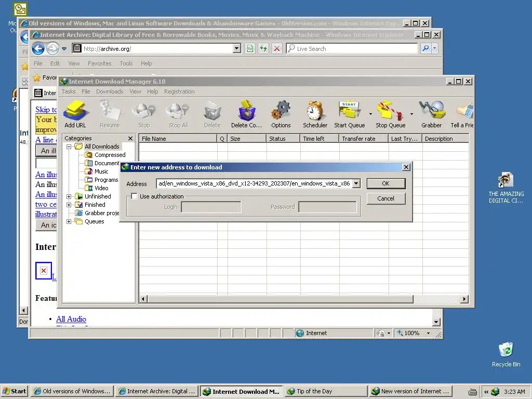This screenshot has width=532, height=399.
Task: Launch the Grabber tool icon
Action: coord(432,114)
